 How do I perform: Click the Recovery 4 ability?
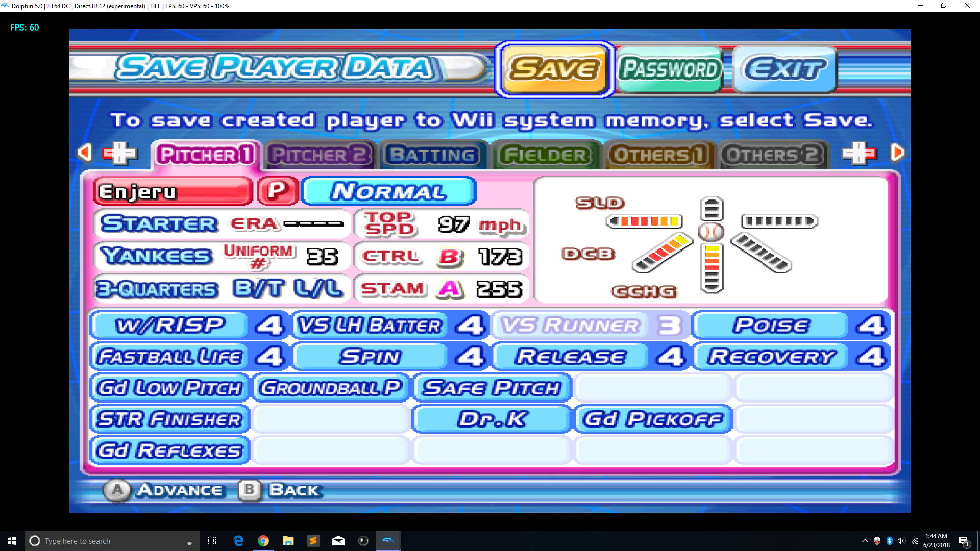(792, 357)
